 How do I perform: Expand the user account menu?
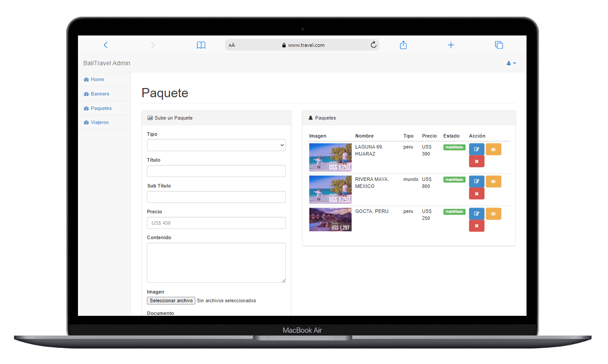point(511,64)
